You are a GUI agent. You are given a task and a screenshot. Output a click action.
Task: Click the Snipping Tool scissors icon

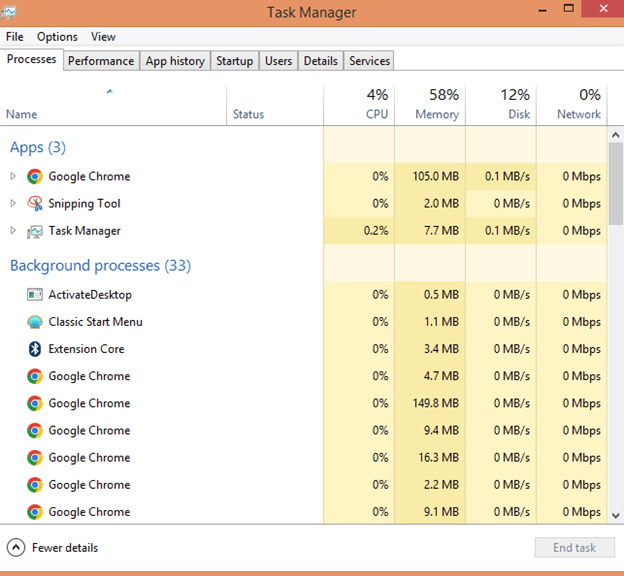(x=35, y=203)
